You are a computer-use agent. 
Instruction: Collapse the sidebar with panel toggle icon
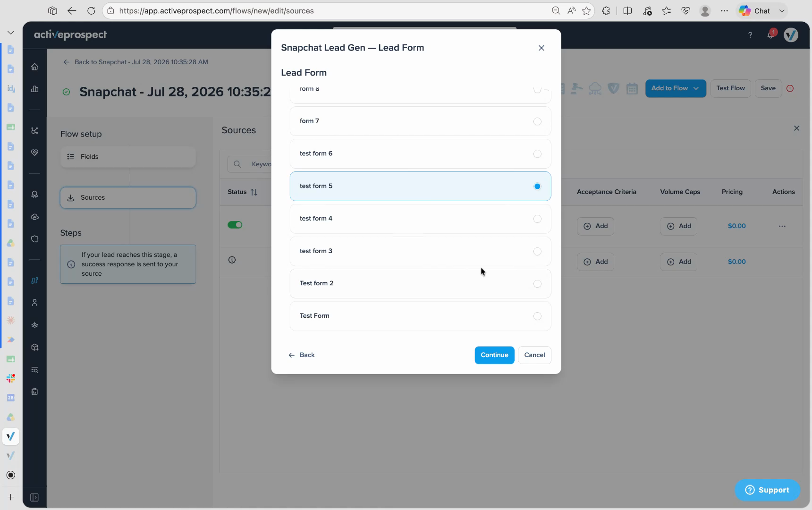pos(34,498)
